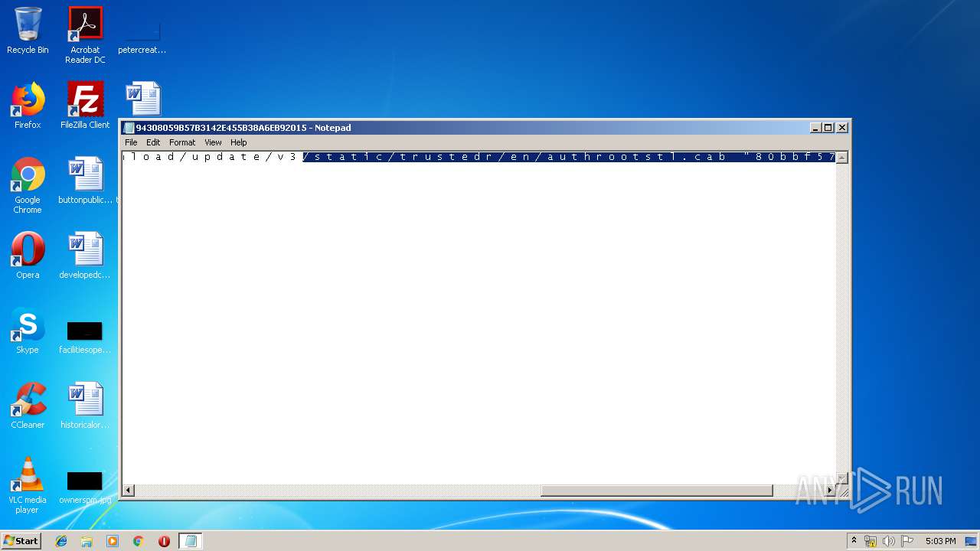Screen dimensions: 980x551
Task: Click Notepad horizontal scrollbar thumb
Action: (x=656, y=491)
